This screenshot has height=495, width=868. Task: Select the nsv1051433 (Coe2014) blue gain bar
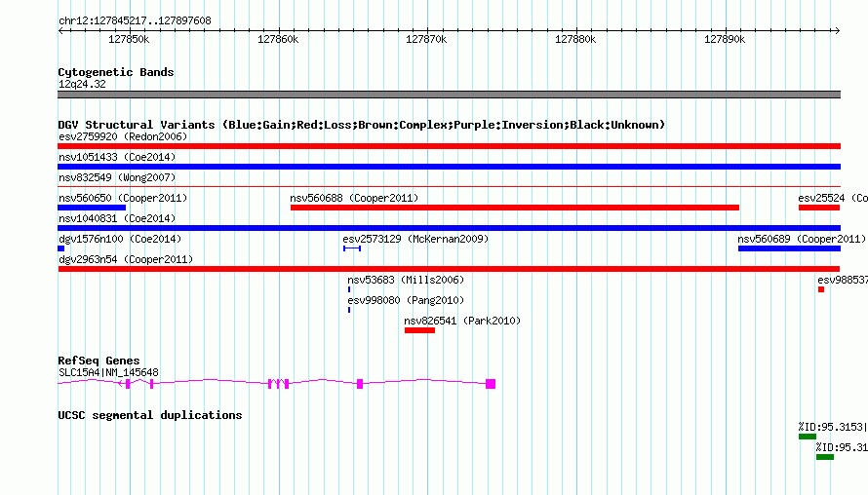click(x=449, y=167)
